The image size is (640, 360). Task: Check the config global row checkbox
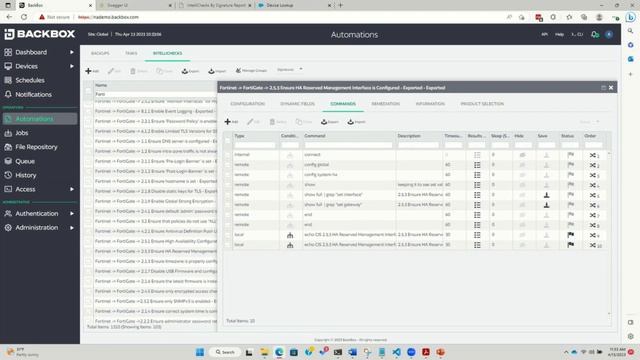[228, 165]
